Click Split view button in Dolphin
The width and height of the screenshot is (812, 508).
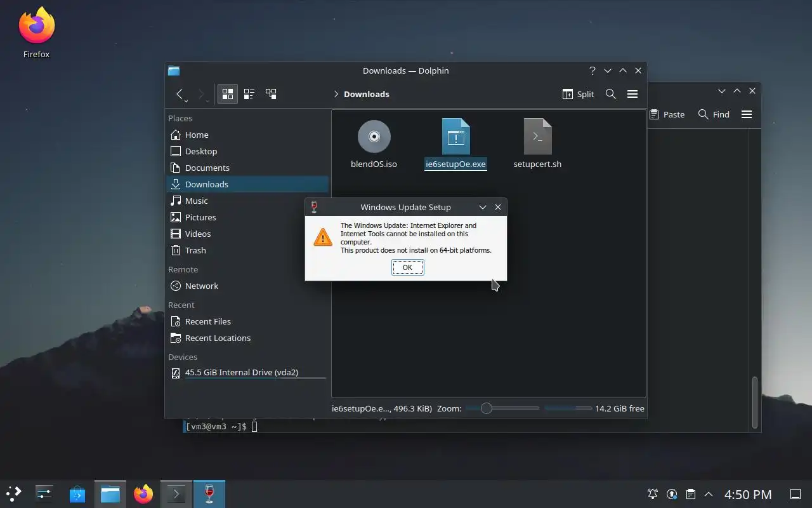coord(578,94)
